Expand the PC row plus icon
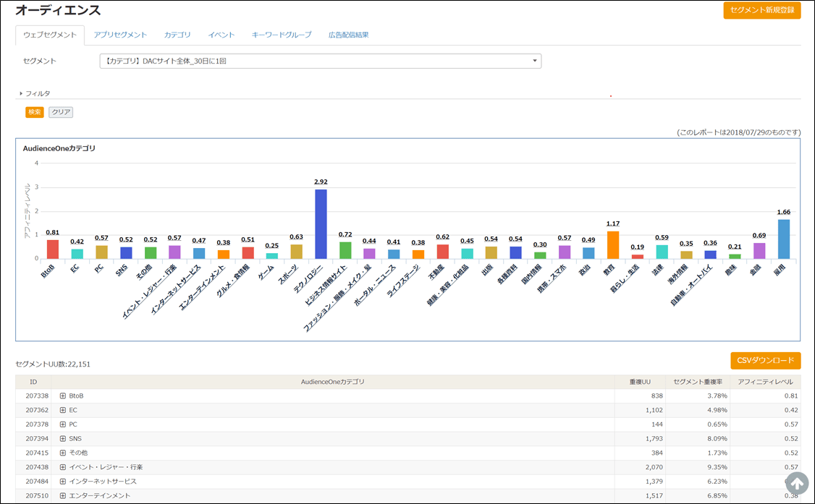 click(x=63, y=424)
